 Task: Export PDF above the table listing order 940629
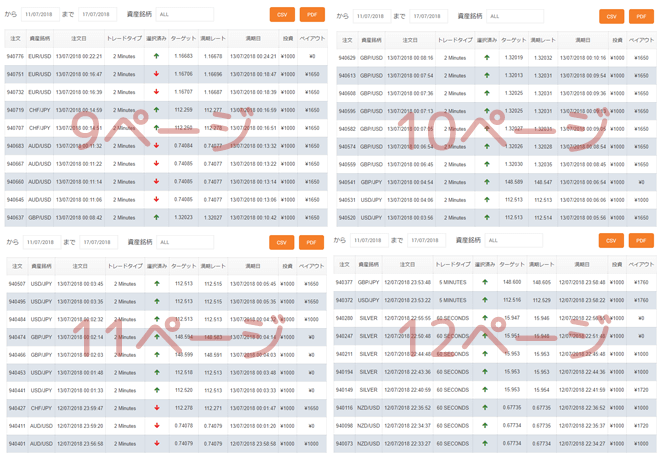click(641, 16)
